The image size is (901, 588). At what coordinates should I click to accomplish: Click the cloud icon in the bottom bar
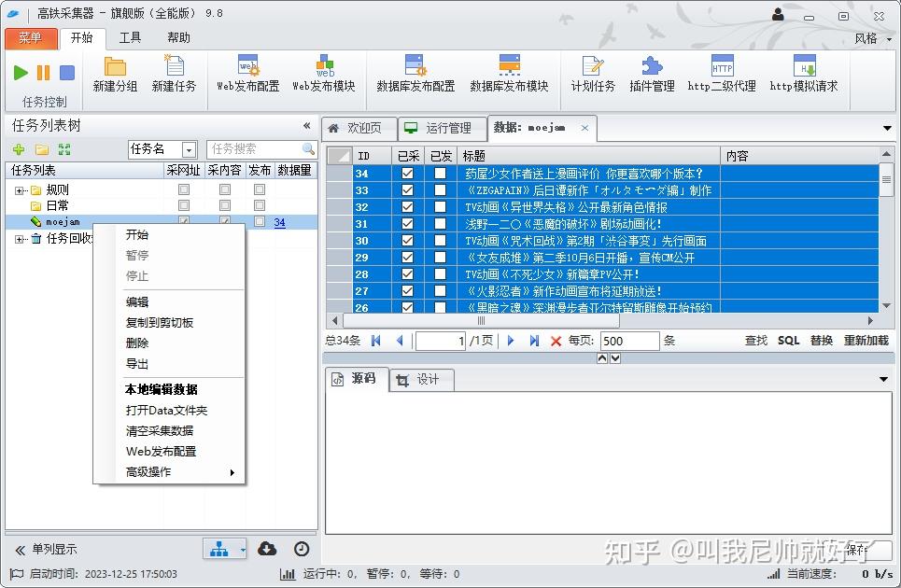pos(267,549)
